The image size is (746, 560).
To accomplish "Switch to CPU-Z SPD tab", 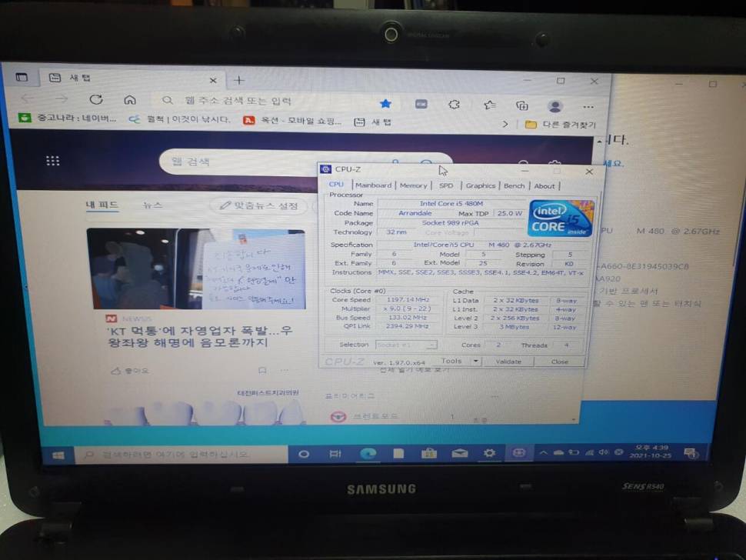I will click(x=446, y=185).
